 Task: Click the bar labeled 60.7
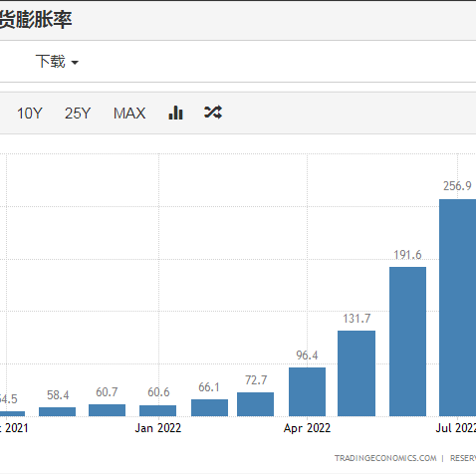107,410
